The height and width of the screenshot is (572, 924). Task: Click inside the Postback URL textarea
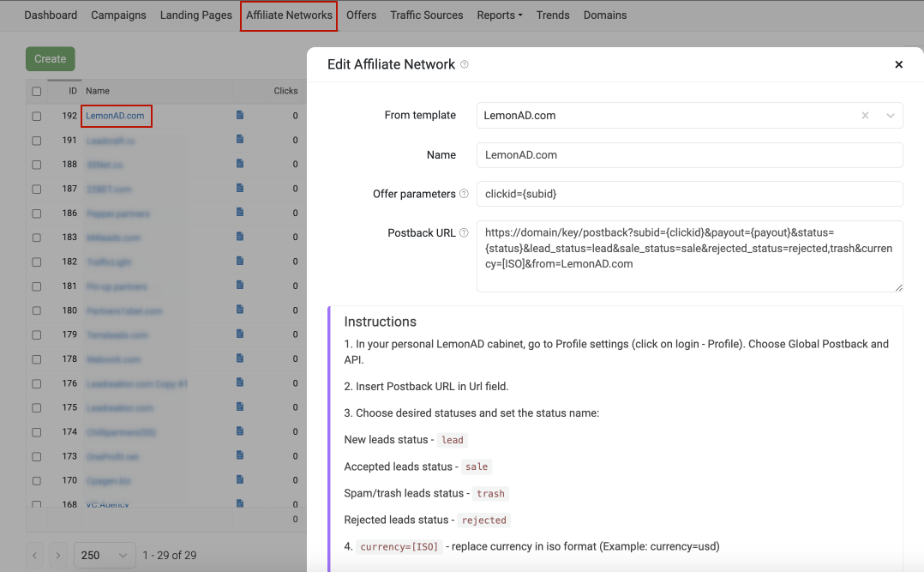(689, 256)
